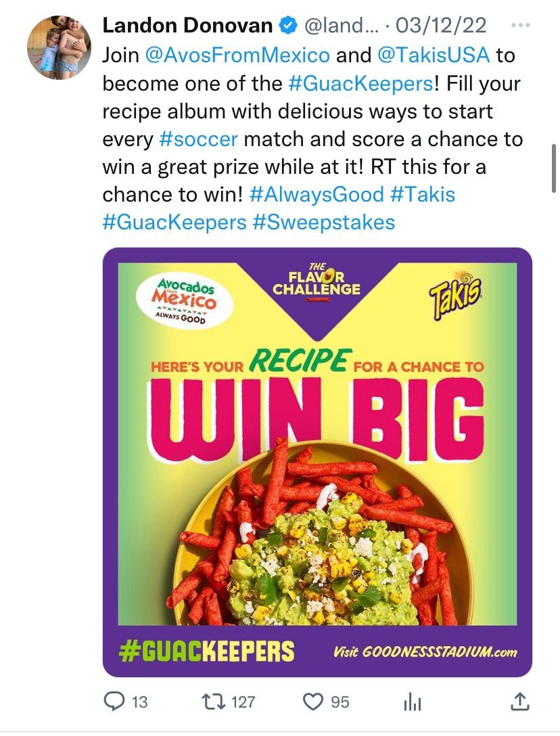Open the #Takis hashtag

point(423,194)
